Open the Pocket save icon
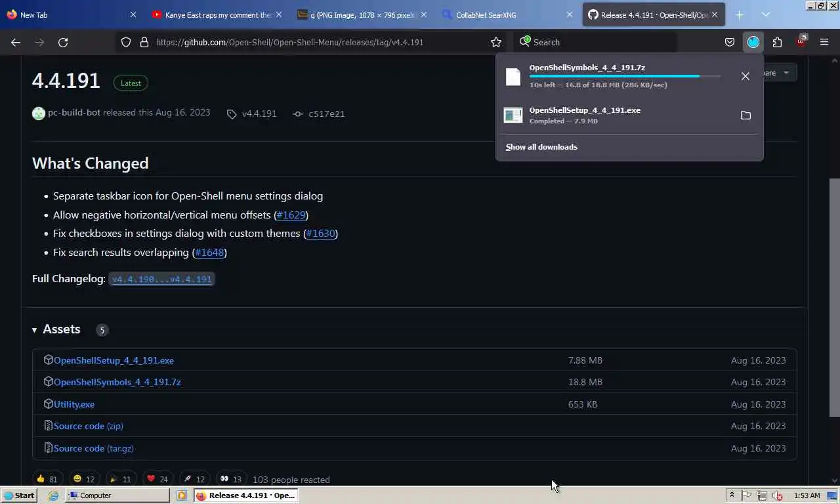The width and height of the screenshot is (840, 504). (x=729, y=42)
